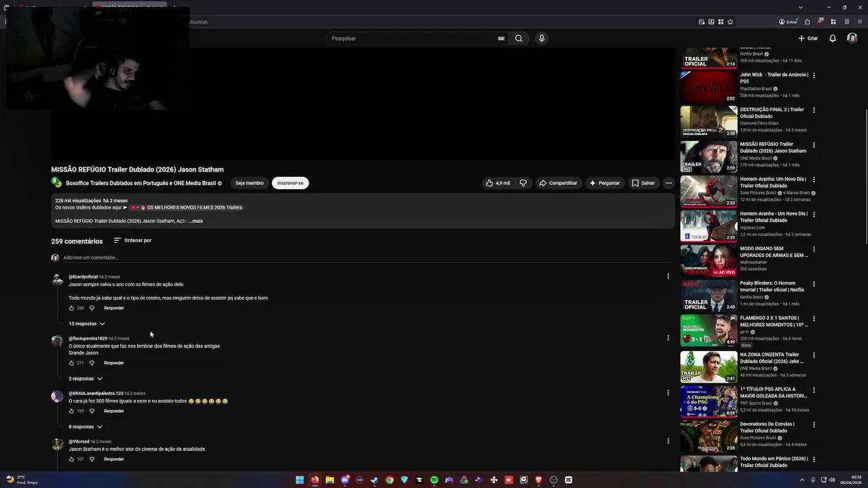Open Discord from the taskbar

344,480
